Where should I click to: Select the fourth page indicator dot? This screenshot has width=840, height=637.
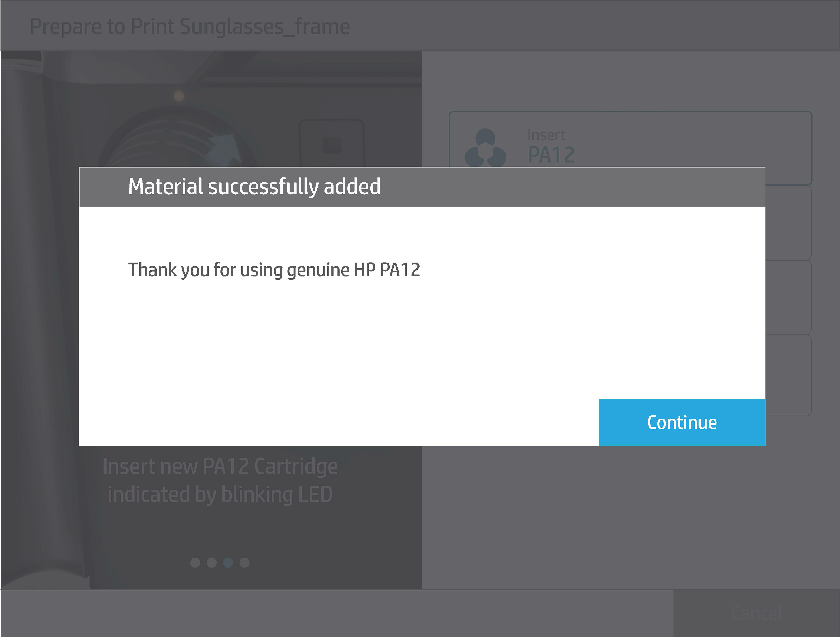(x=245, y=563)
